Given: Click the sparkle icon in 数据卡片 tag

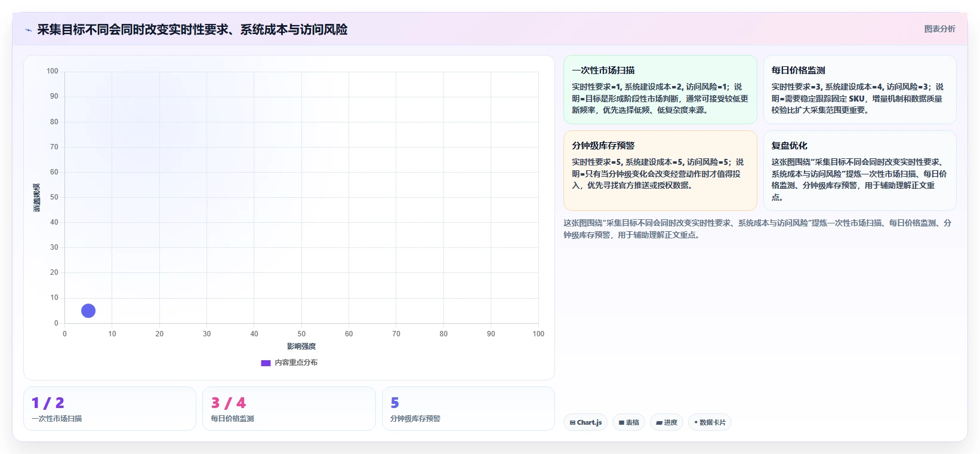Looking at the screenshot, I should click(696, 422).
